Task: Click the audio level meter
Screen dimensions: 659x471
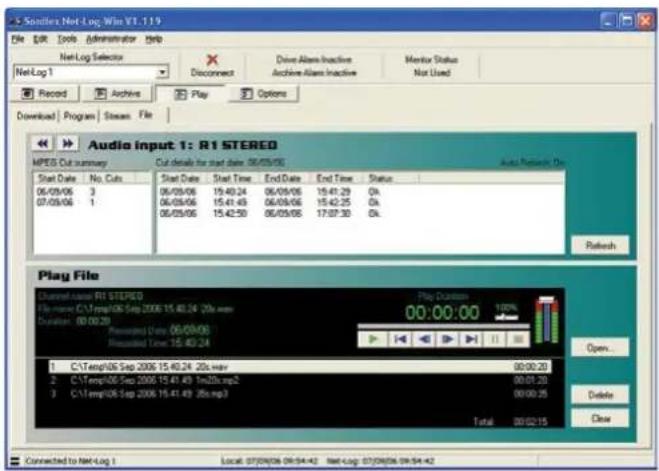Action: (x=546, y=320)
